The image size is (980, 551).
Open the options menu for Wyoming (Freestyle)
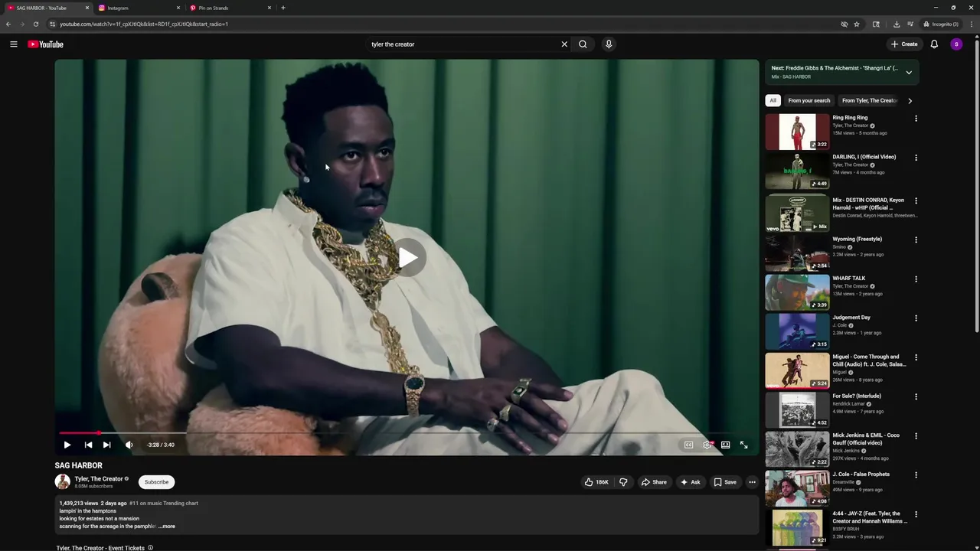[x=916, y=240]
